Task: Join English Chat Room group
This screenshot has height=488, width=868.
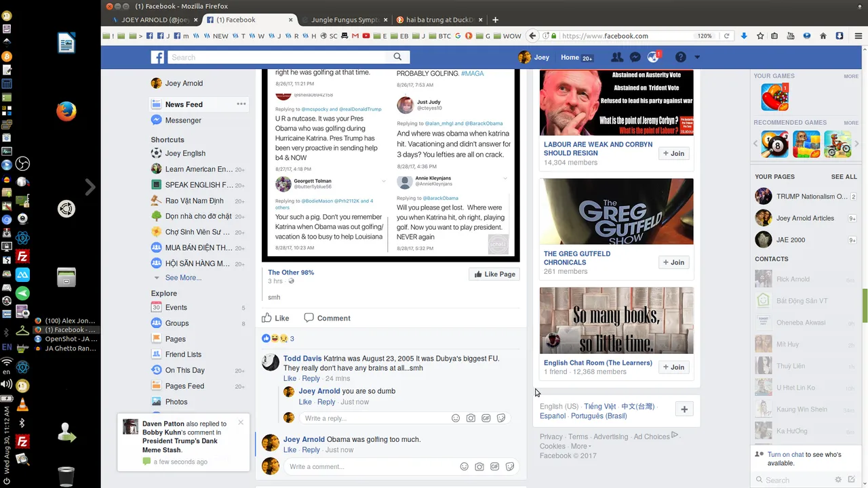Action: coord(674,367)
